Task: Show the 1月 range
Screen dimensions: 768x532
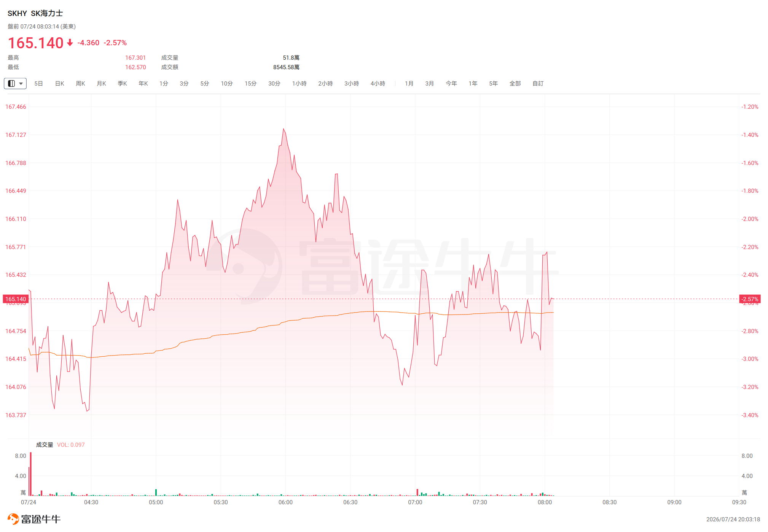Action: 409,83
